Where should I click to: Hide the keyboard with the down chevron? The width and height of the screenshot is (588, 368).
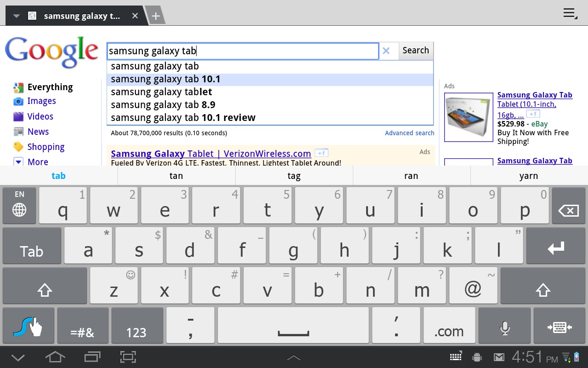pyautogui.click(x=17, y=357)
